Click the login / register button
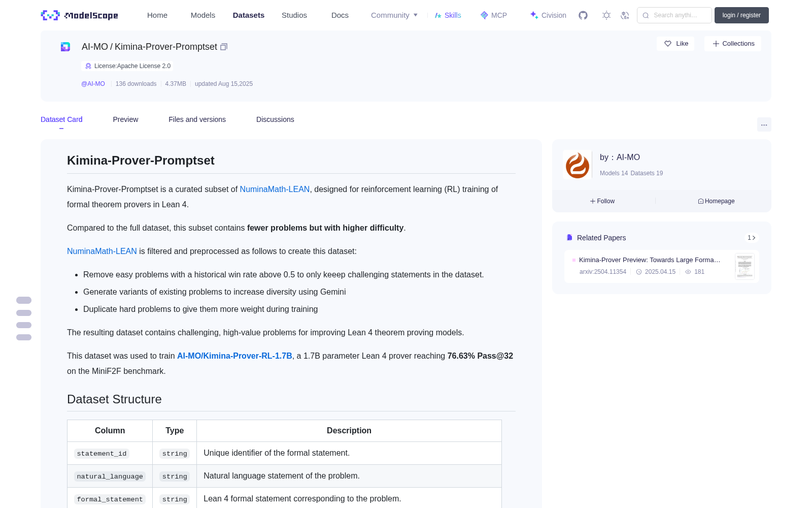 [x=741, y=15]
